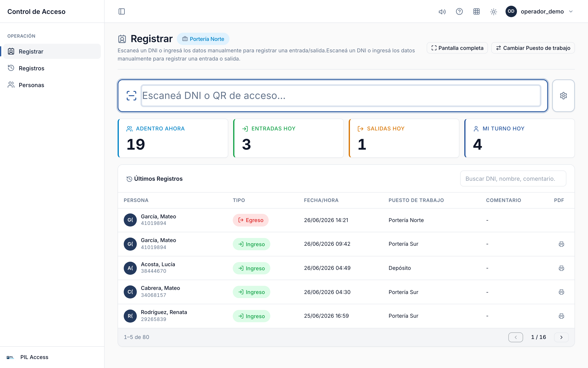Click avatar of García, Mateo Egreso row
The width and height of the screenshot is (588, 368).
[x=130, y=220]
